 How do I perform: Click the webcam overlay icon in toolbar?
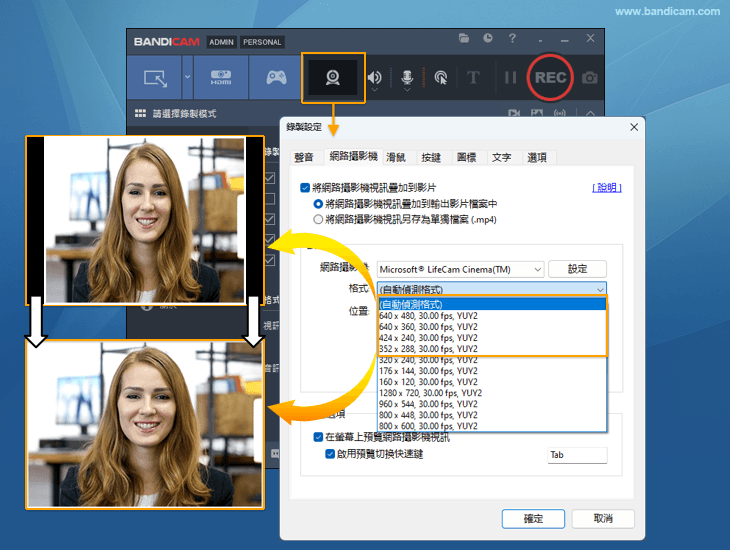click(x=332, y=78)
